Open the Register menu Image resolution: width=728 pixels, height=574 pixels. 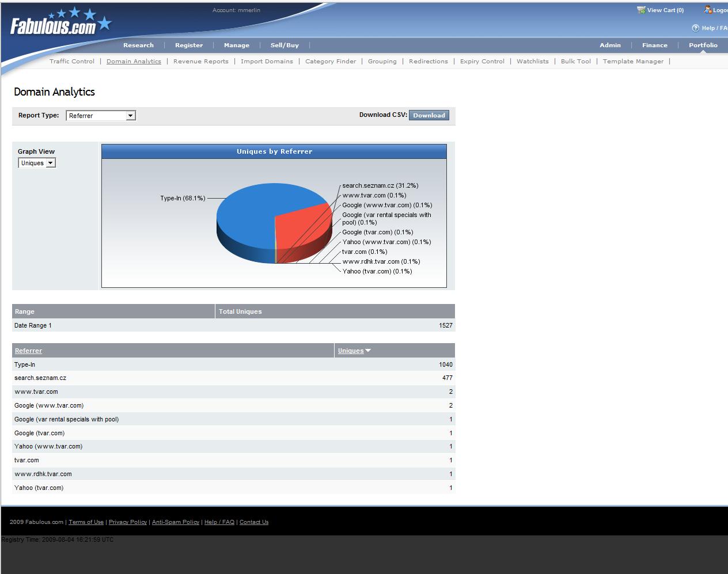pos(189,45)
